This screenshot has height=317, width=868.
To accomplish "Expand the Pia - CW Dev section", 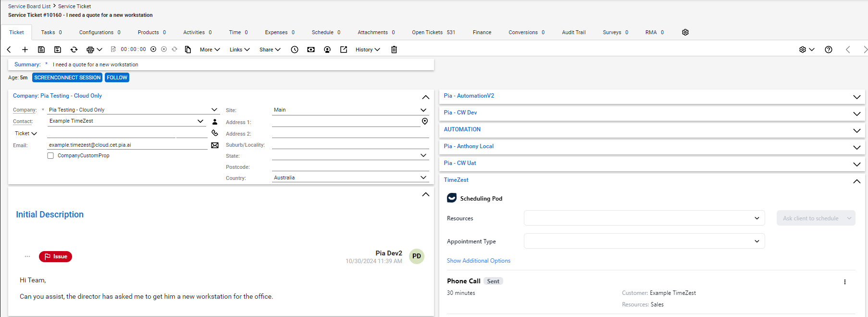I will click(857, 114).
